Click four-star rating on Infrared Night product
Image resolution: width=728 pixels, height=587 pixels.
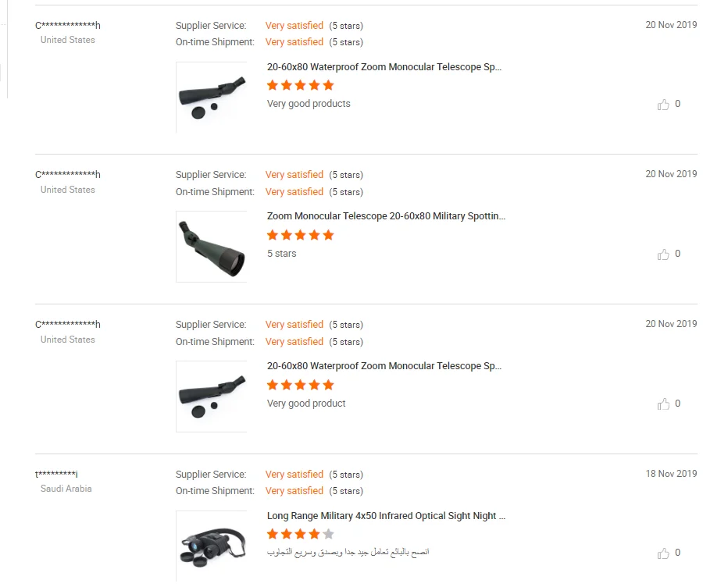point(300,534)
